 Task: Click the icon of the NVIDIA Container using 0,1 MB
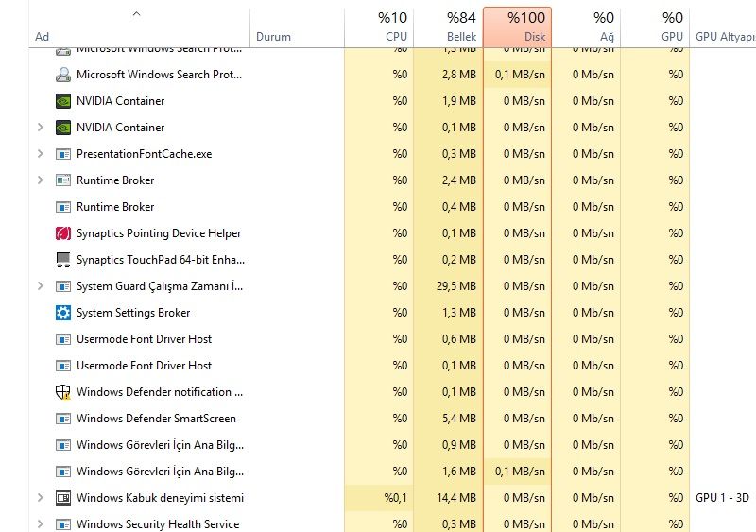pos(63,128)
